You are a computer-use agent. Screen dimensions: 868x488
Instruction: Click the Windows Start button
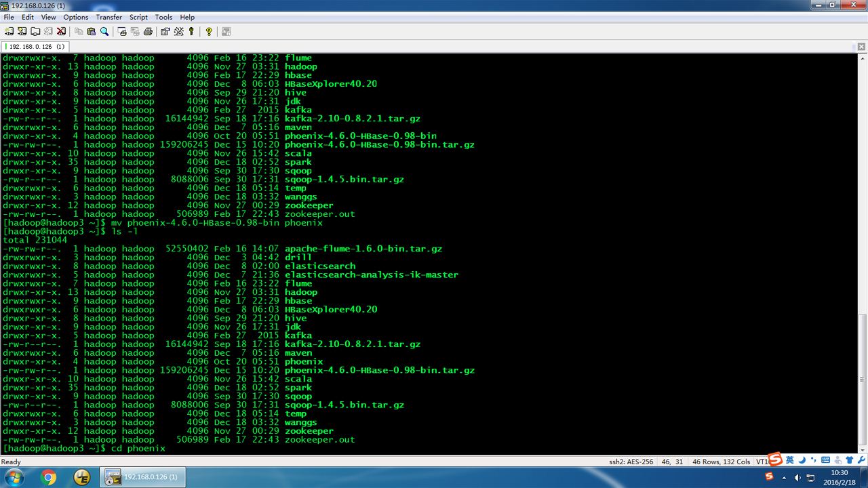pos(14,477)
